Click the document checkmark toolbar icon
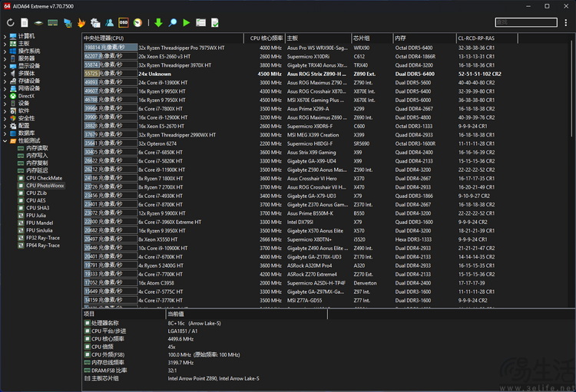 [x=215, y=23]
